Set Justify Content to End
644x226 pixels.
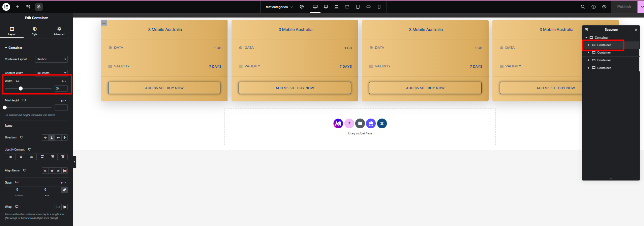[31, 157]
